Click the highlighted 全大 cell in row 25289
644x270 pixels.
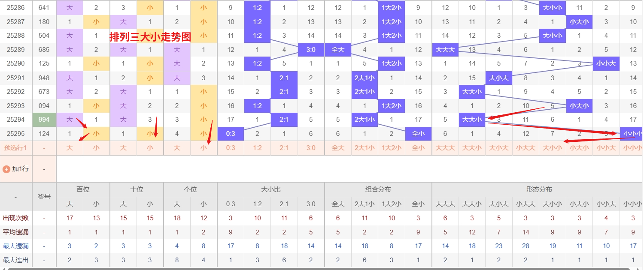(338, 50)
